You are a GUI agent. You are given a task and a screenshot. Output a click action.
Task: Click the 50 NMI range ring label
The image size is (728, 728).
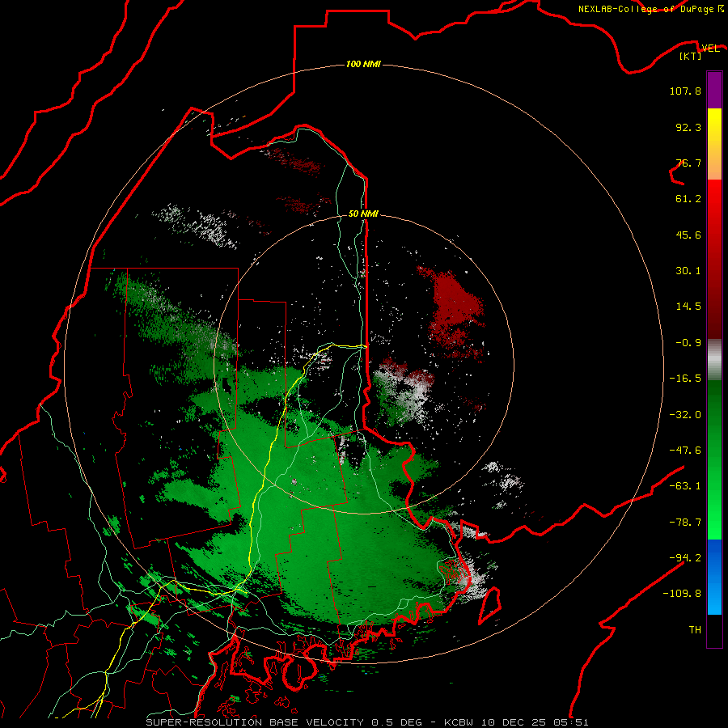point(363,214)
